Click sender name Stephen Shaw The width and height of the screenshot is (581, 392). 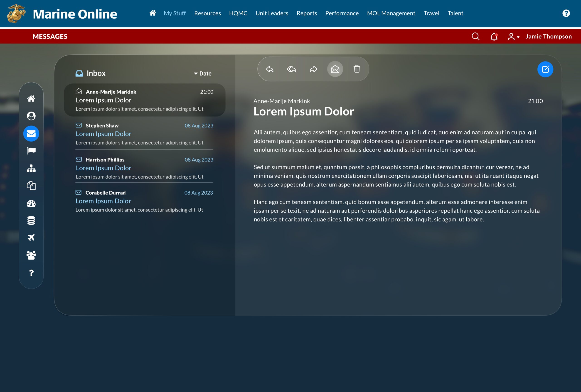pyautogui.click(x=102, y=126)
